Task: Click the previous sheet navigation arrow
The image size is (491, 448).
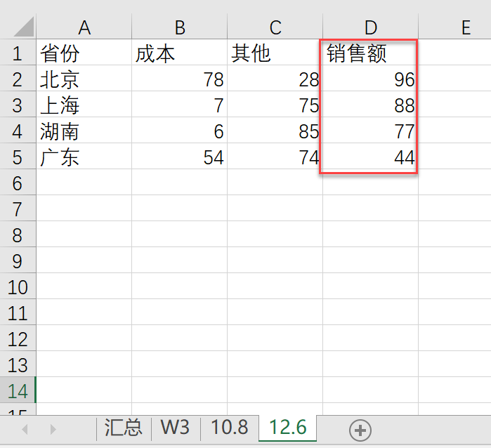Action: pyautogui.click(x=25, y=429)
